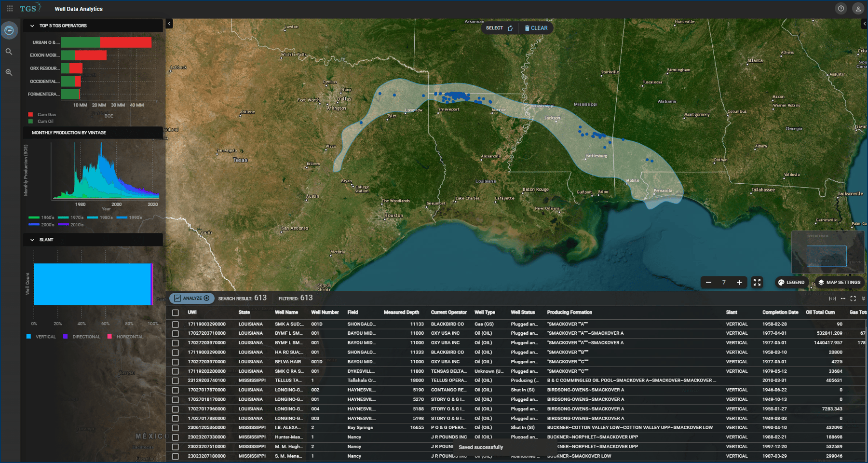Collapse the TOP 5 TGS OPERATORS panel
Screen dimensions: 868x463
point(32,26)
